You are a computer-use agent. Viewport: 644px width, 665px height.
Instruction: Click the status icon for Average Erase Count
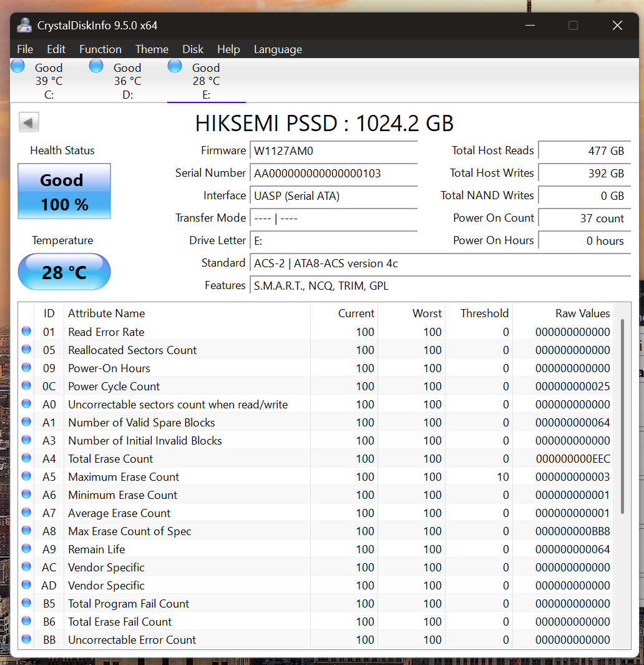pos(26,512)
